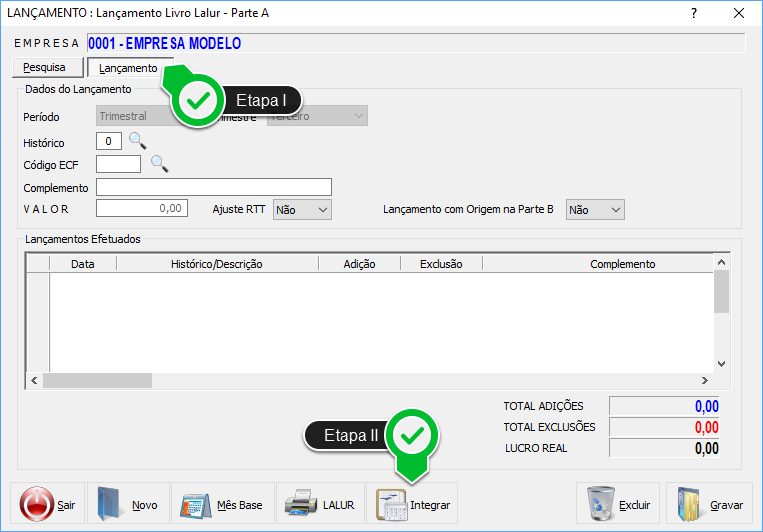This screenshot has width=763, height=532.
Task: Click the Help question mark in title bar
Action: click(x=694, y=13)
